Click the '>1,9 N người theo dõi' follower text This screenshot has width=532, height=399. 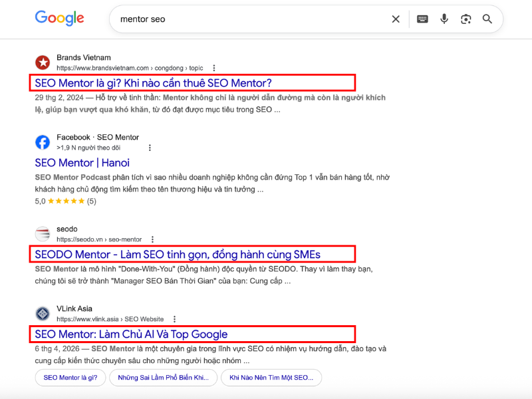click(x=88, y=148)
